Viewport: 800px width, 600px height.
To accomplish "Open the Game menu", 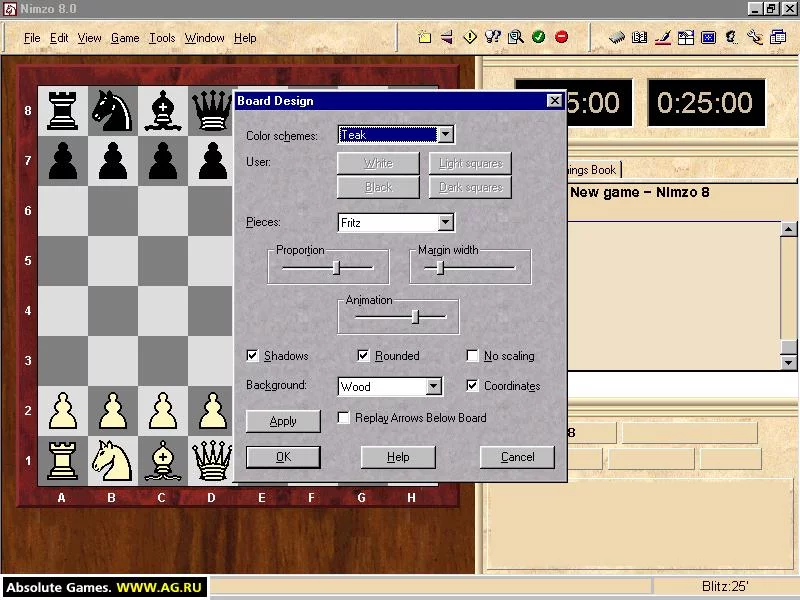I will [x=125, y=38].
